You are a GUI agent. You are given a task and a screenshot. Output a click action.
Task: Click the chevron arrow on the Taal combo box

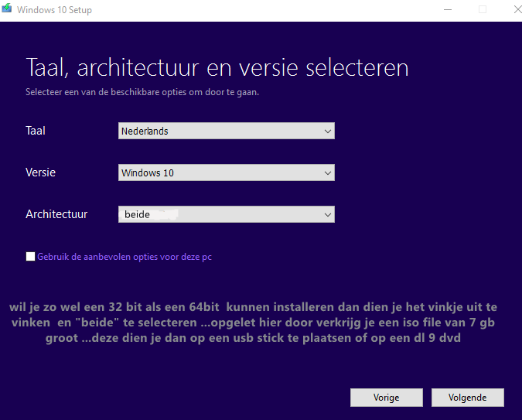[x=328, y=131]
